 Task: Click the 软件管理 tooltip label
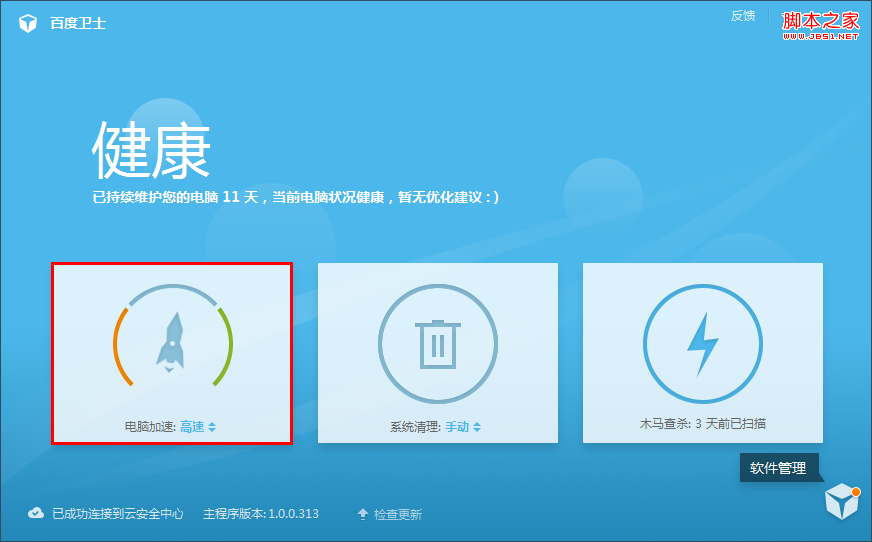(779, 468)
